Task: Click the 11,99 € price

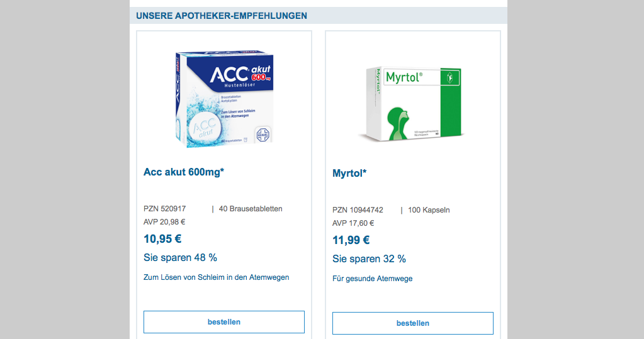Action: [351, 240]
